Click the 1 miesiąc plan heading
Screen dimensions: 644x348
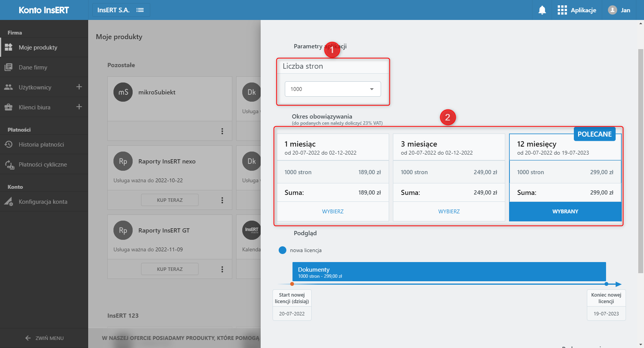300,144
